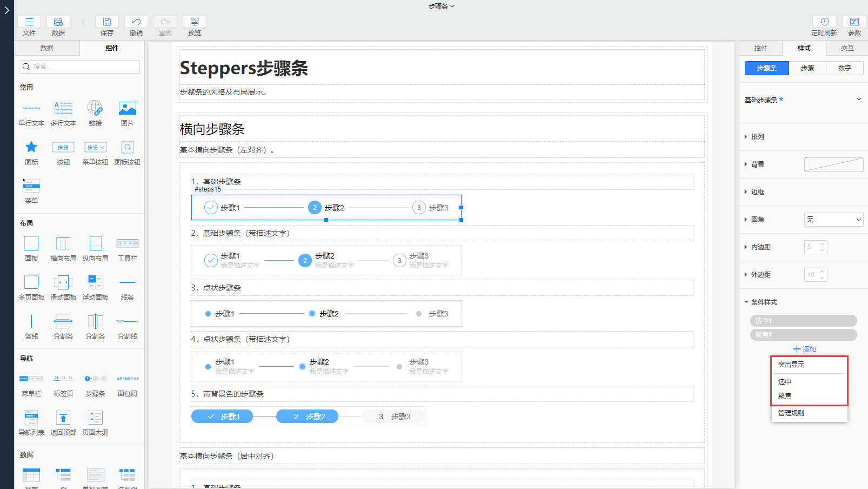Viewport: 868px width, 489px height.
Task: Switch to the 交互 tab
Action: (847, 48)
